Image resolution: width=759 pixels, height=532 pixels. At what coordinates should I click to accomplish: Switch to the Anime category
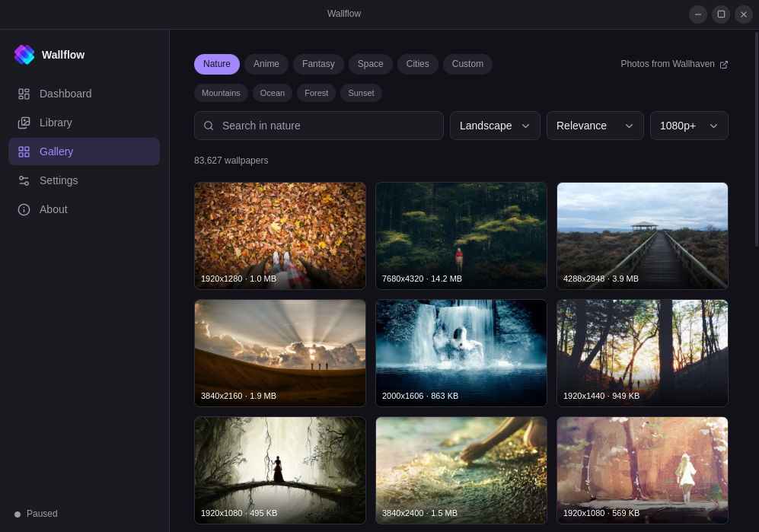[x=266, y=64]
